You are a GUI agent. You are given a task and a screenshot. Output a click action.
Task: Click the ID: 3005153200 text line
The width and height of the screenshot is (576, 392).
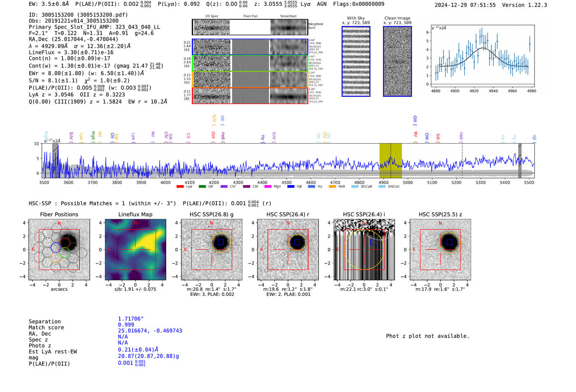78,15
